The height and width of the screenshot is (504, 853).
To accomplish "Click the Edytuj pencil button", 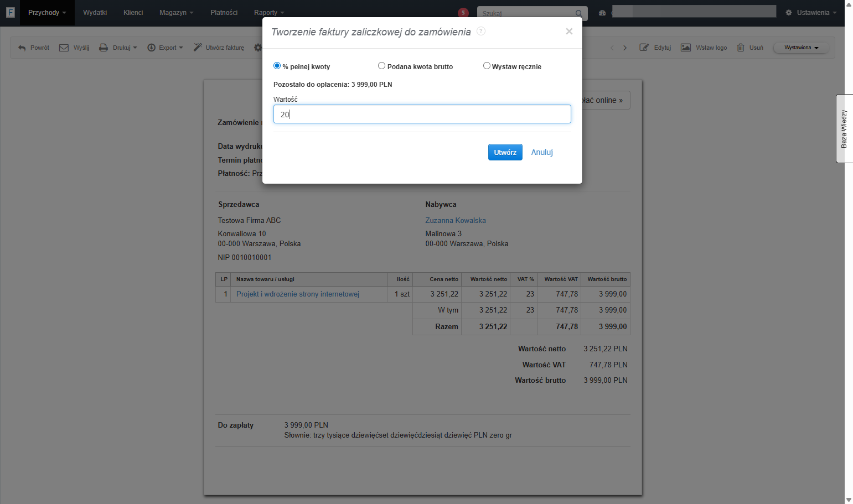I will 655,48.
